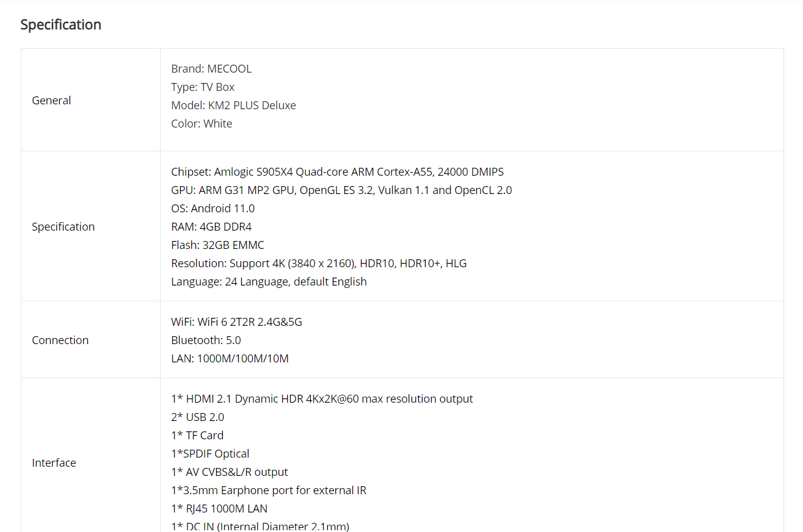
Task: Click the Model: KM2 PLUS Deluxe line
Action: pyautogui.click(x=233, y=105)
